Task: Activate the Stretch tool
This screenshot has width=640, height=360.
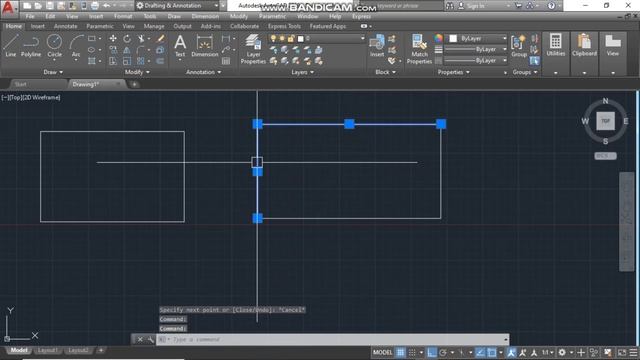Action: pos(113,61)
